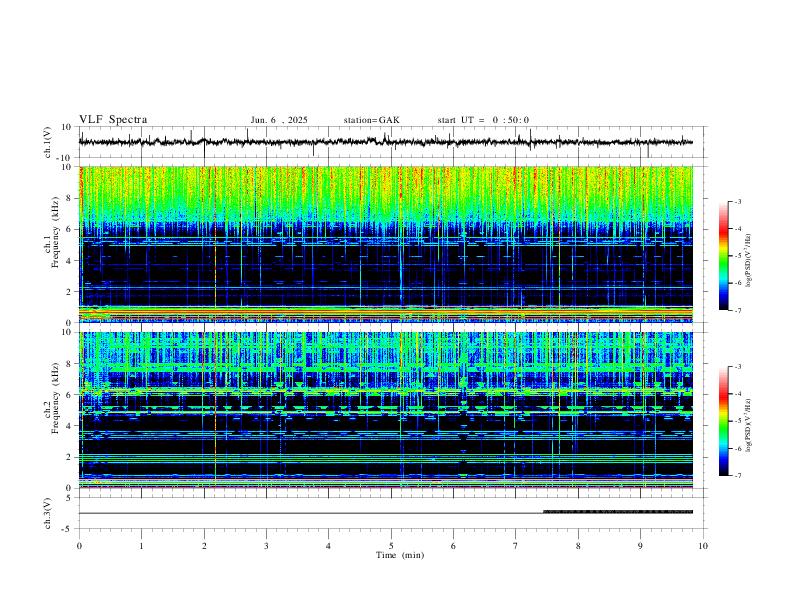Click the '0' tick label on time axis
Image resolution: width=792 pixels, height=612 pixels.
pyautogui.click(x=79, y=546)
